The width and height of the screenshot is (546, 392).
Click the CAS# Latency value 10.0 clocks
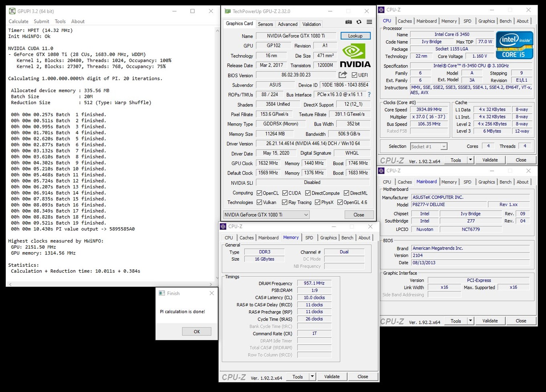point(314,298)
